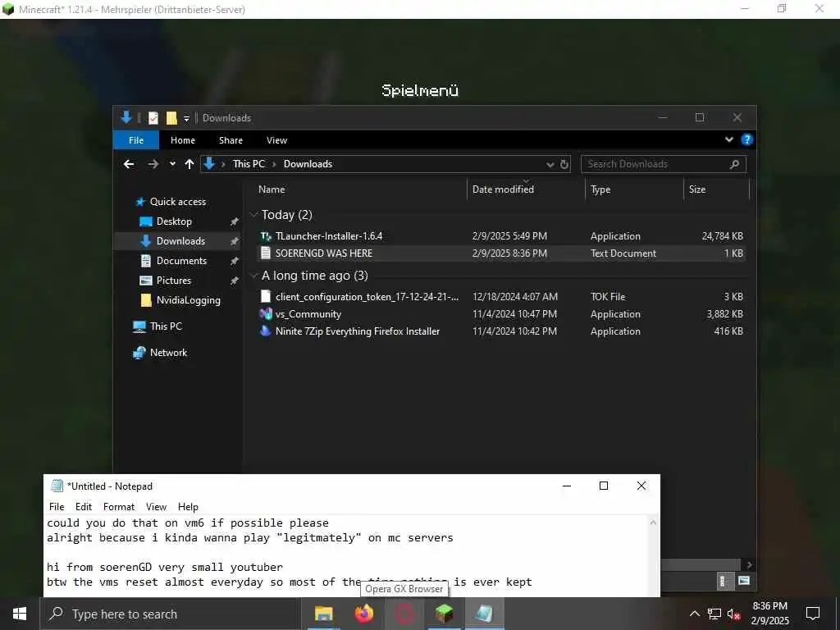Open the Notepad Format menu
The width and height of the screenshot is (840, 630).
119,507
